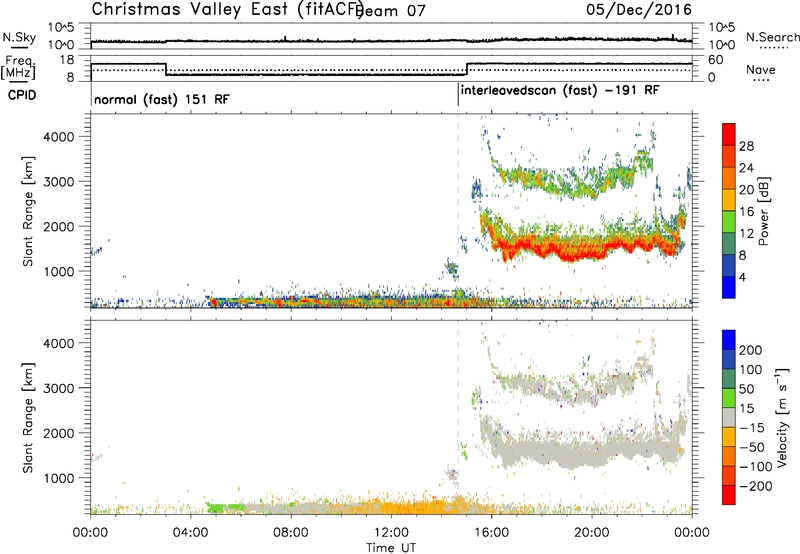Image resolution: width=800 pixels, height=554 pixels.
Task: Click the date '05/Dec/2016'
Action: (x=639, y=9)
